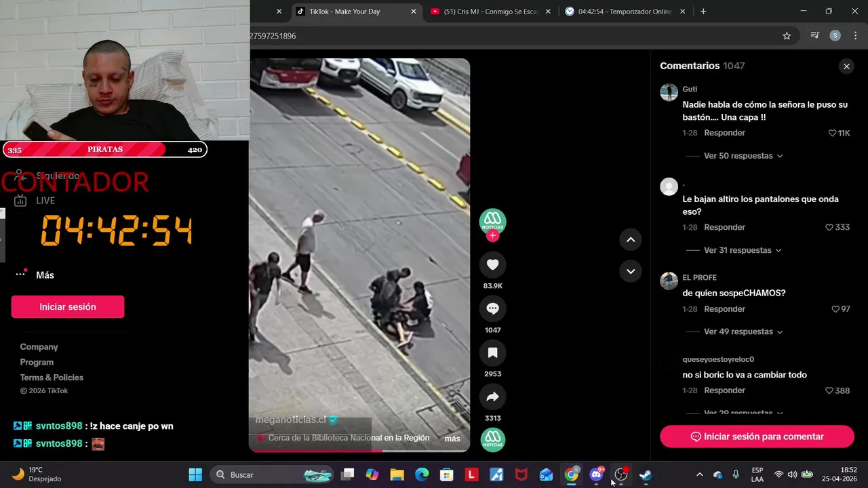Open the sound disc icon below share

pos(493,440)
